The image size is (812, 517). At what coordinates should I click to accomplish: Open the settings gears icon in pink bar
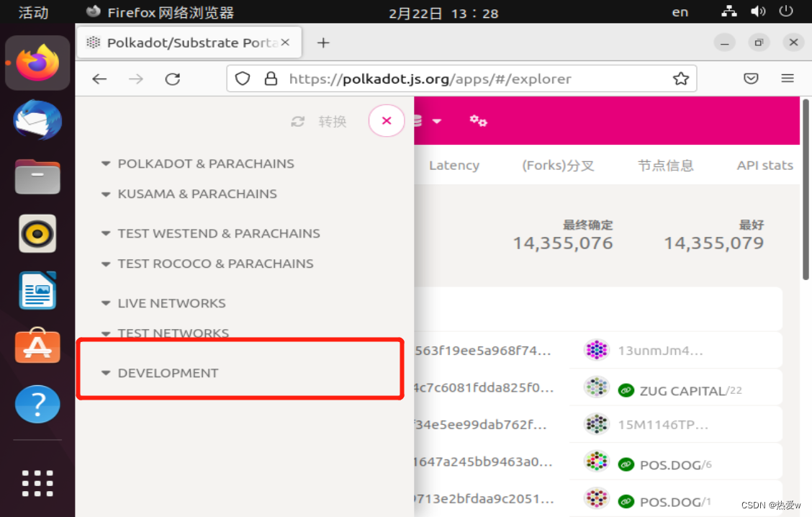(478, 121)
